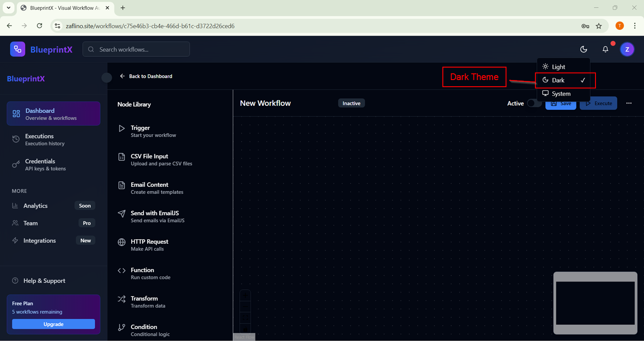Click the site information icon in address bar
This screenshot has width=644, height=341.
pos(57,26)
